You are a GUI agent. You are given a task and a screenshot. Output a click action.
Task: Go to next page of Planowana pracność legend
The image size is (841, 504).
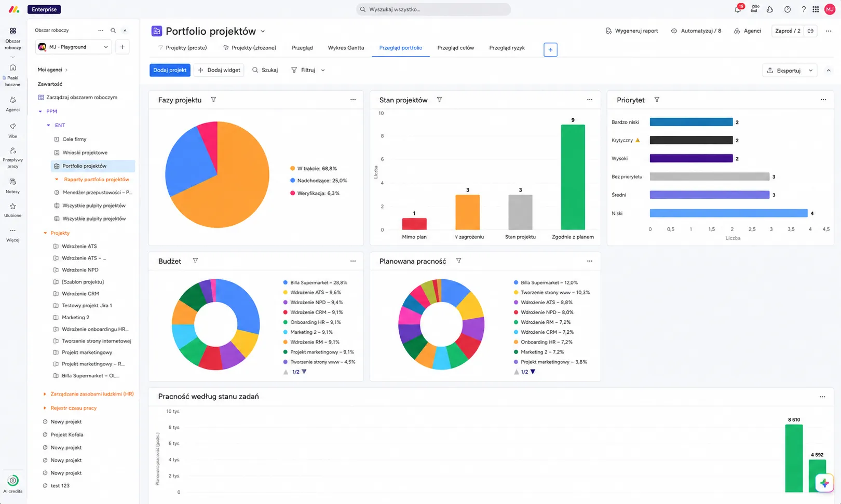pos(533,372)
